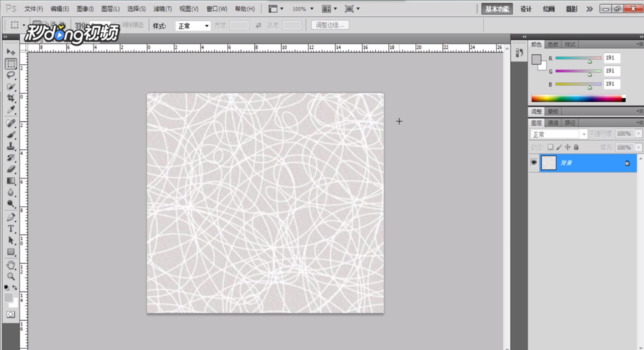Open the 编辑(E) menu

tap(60, 9)
